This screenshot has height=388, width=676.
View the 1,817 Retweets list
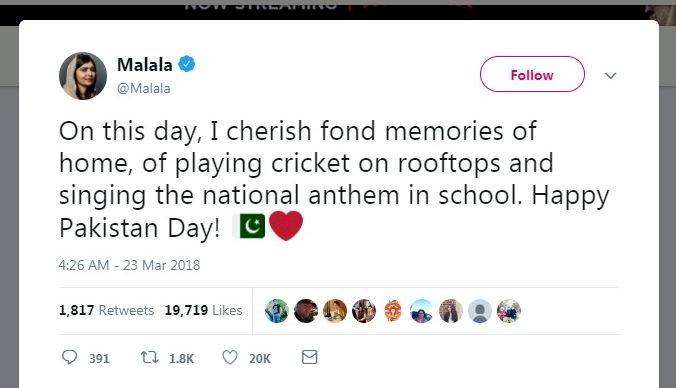click(x=106, y=310)
